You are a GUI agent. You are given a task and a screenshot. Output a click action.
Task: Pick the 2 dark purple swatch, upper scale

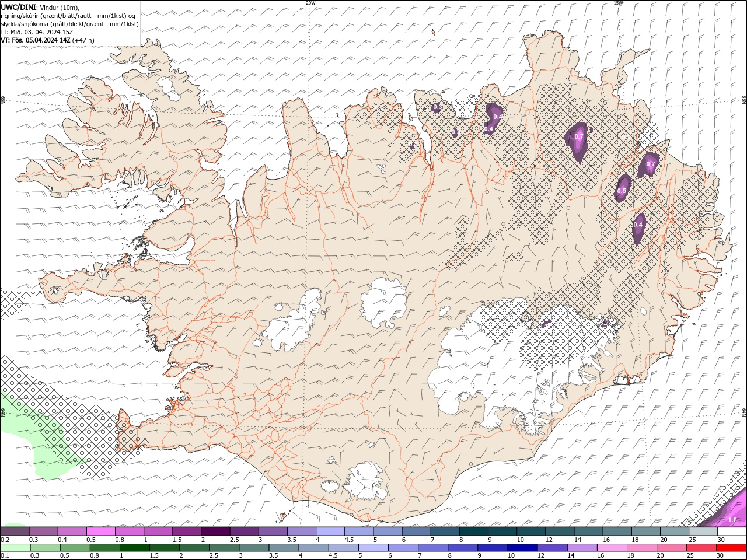[x=215, y=531]
